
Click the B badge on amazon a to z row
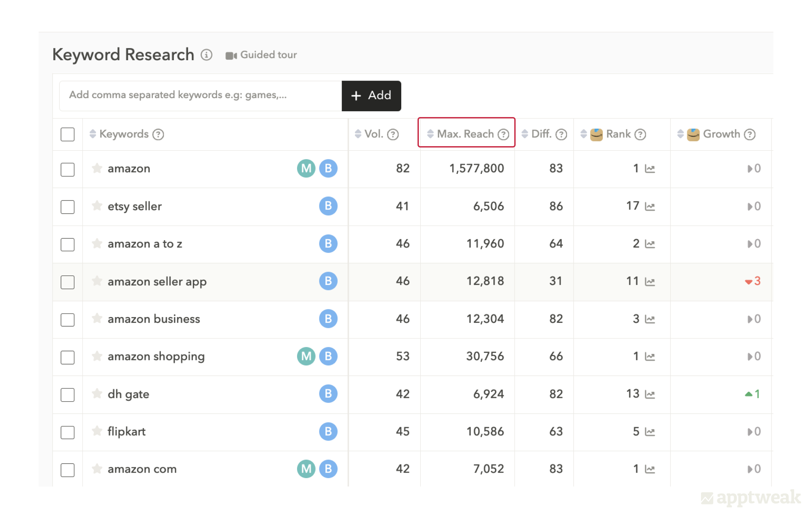pyautogui.click(x=328, y=244)
